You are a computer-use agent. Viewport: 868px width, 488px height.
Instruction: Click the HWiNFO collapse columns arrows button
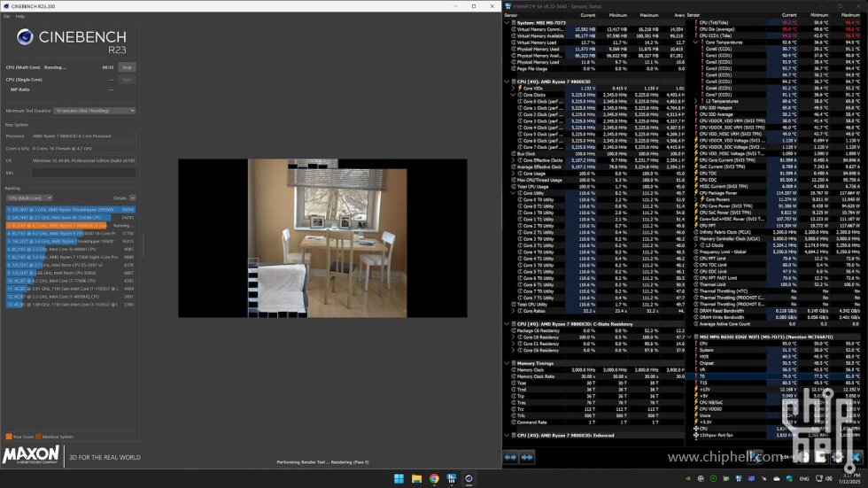click(x=527, y=457)
